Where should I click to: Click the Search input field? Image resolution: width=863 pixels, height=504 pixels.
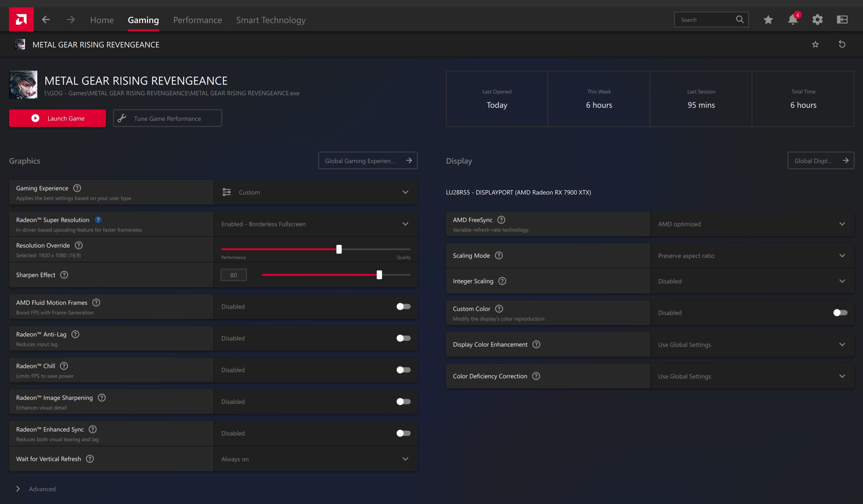coord(711,19)
